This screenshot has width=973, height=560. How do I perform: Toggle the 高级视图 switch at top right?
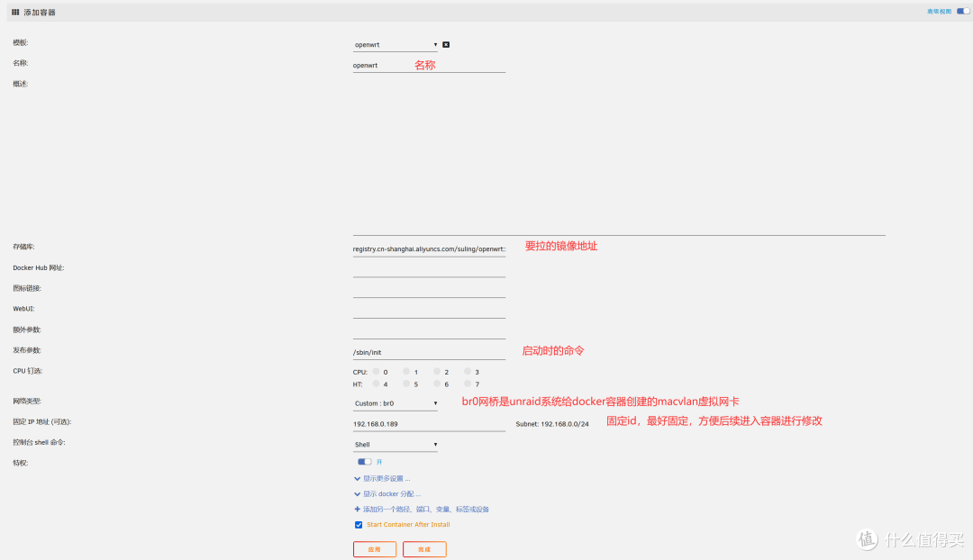(963, 11)
